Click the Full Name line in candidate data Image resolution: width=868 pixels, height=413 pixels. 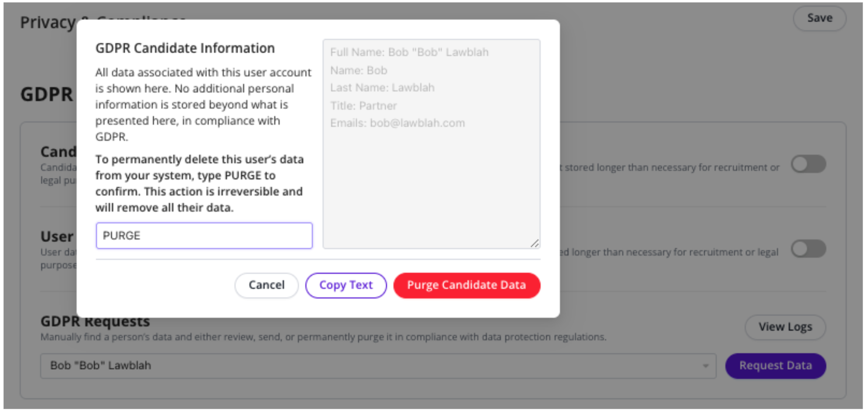click(x=409, y=52)
